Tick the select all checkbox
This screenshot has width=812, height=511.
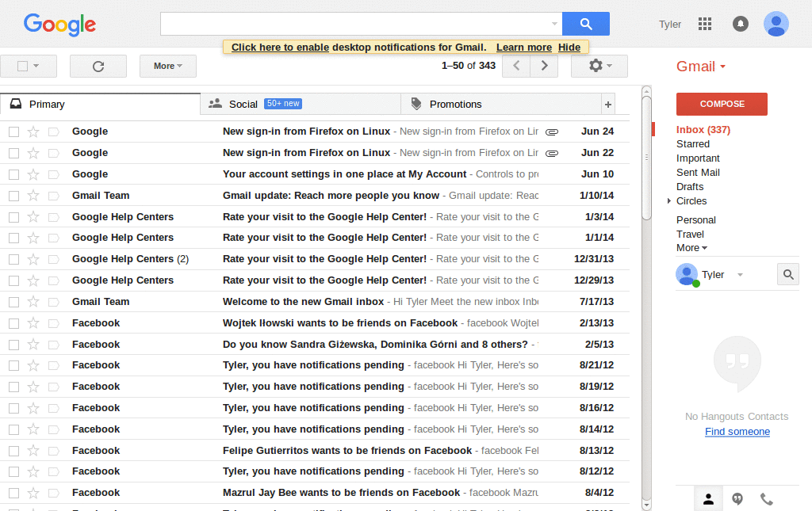click(22, 67)
